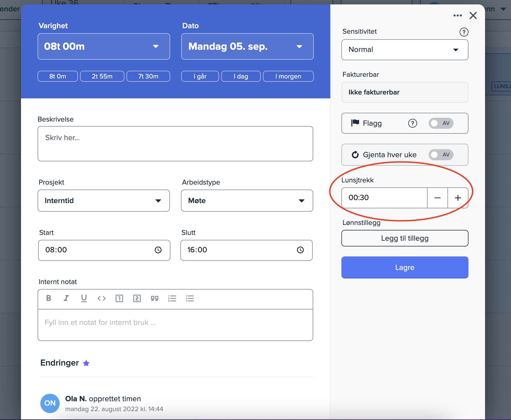Click the underline formatting icon
Viewport: 511px width, 420px height.
(x=84, y=298)
